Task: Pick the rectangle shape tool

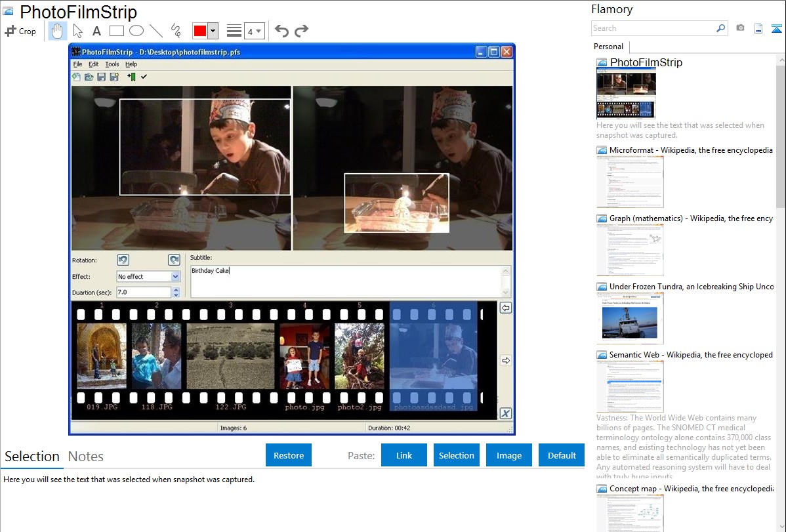Action: (117, 31)
